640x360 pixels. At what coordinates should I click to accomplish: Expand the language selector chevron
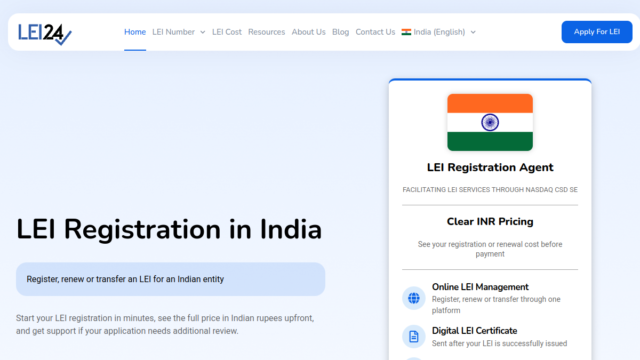tap(473, 32)
